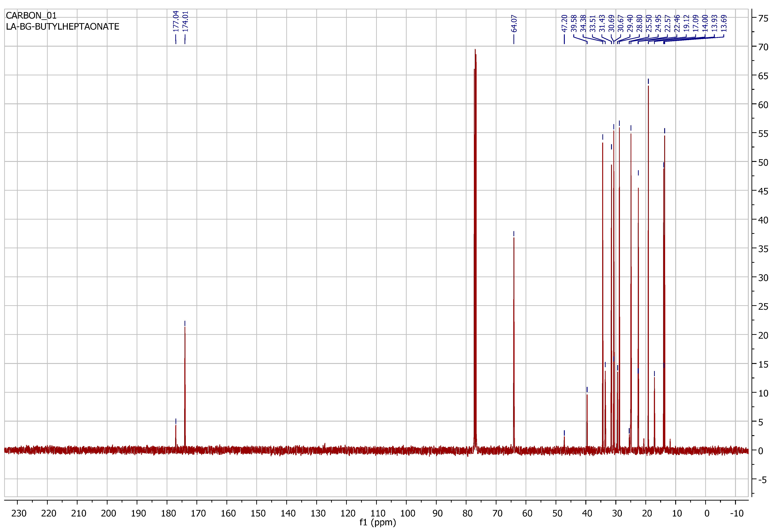Select the 75 intensity axis label

click(763, 18)
